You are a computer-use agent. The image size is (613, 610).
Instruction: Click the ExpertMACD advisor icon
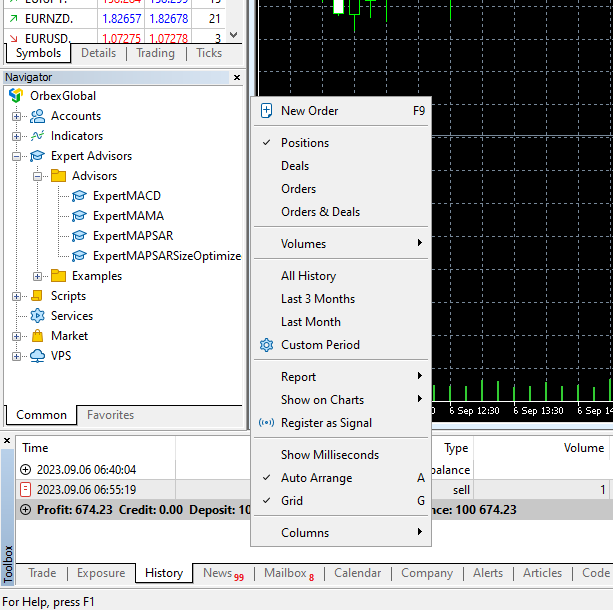click(x=79, y=196)
